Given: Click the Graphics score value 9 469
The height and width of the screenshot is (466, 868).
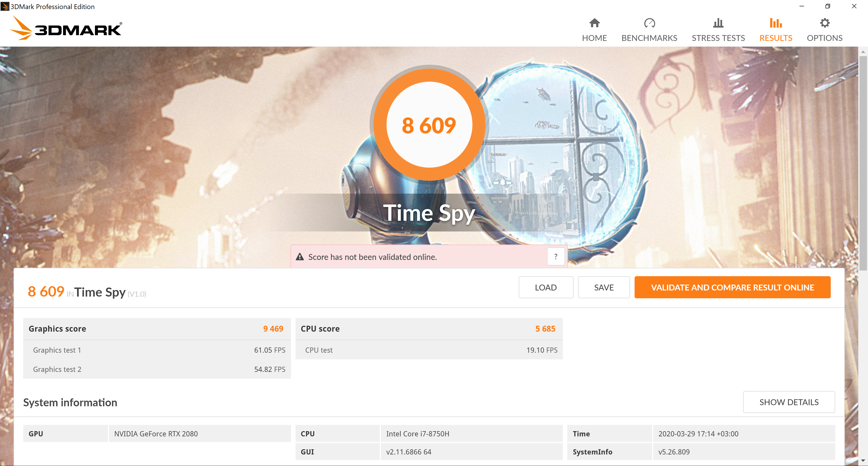Looking at the screenshot, I should tap(273, 329).
